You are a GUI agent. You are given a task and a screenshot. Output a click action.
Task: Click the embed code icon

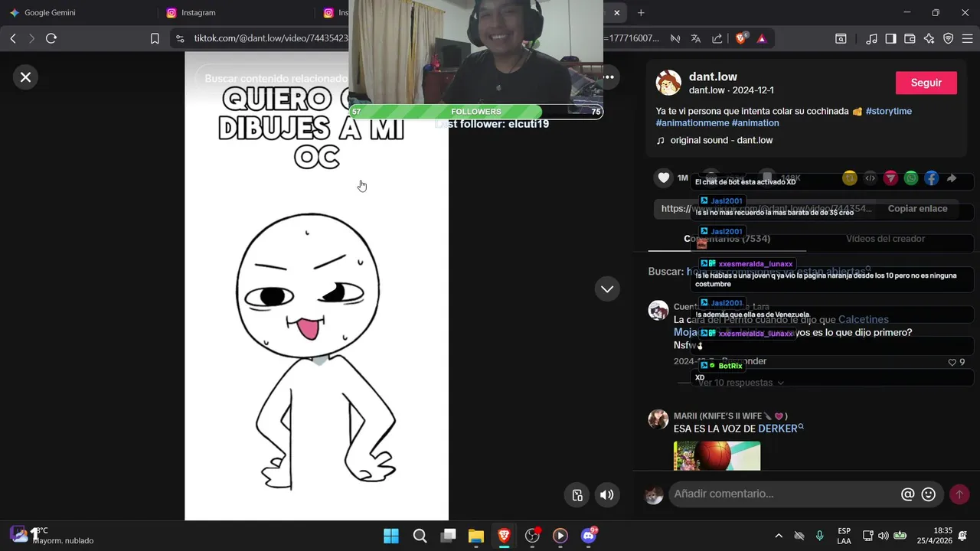point(871,178)
